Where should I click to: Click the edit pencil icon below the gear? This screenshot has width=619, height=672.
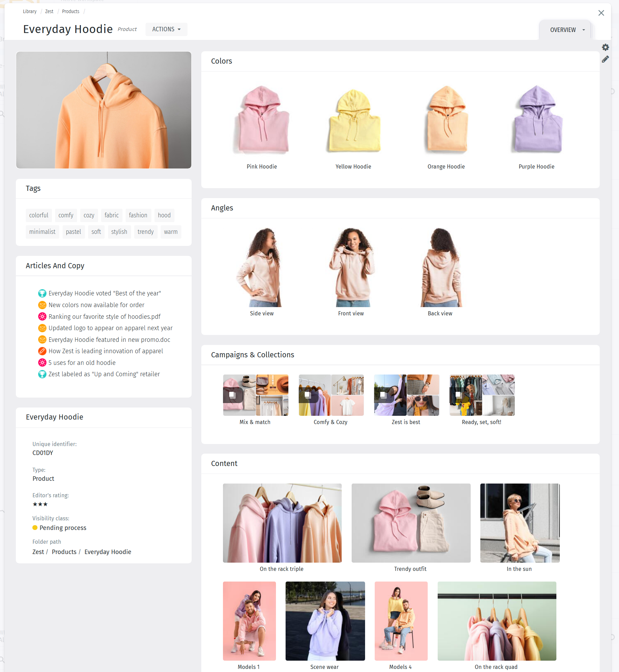coord(606,59)
